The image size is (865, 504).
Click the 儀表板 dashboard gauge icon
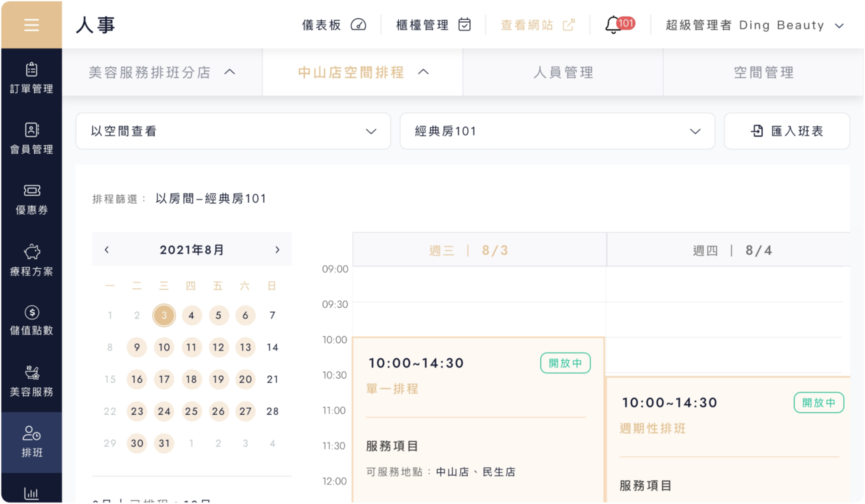pyautogui.click(x=358, y=25)
